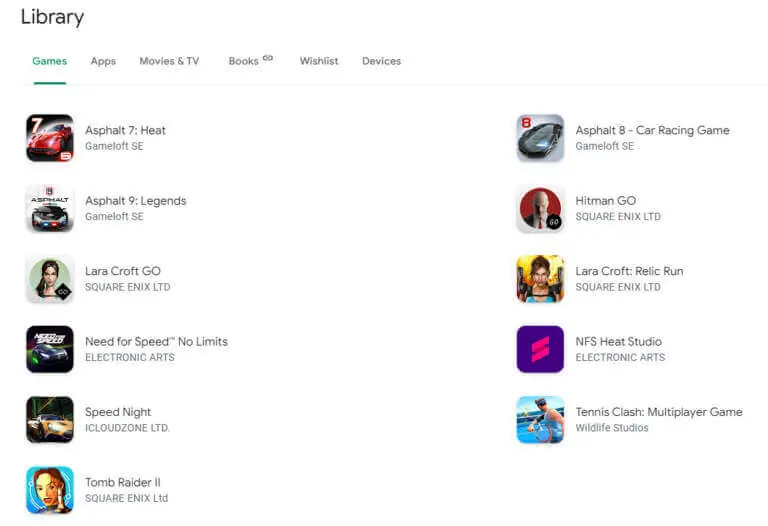Viewport: 768px width, 526px height.
Task: Open the Asphalt 7: Heat game icon
Action: (x=50, y=138)
